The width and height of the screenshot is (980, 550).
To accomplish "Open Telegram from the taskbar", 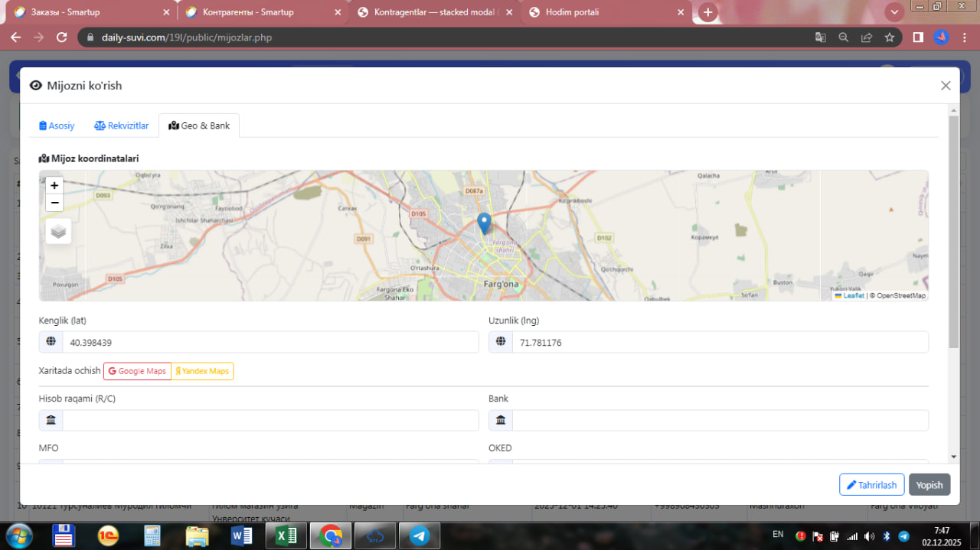I will click(x=419, y=535).
